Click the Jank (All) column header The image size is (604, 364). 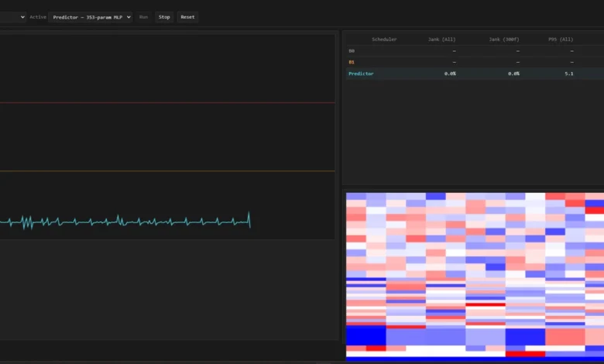pyautogui.click(x=441, y=39)
